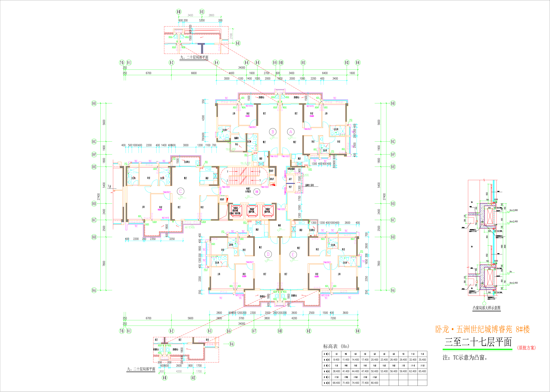This screenshot has height=392, width=550.
Task: Click the 电梯厅 合用前室 room label
Action: pyautogui.click(x=248, y=190)
